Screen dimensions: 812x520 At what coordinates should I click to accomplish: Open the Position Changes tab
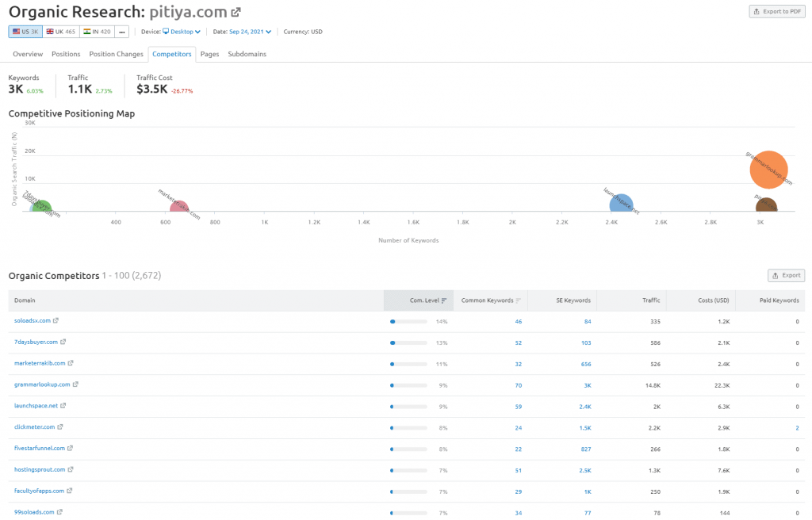click(116, 54)
